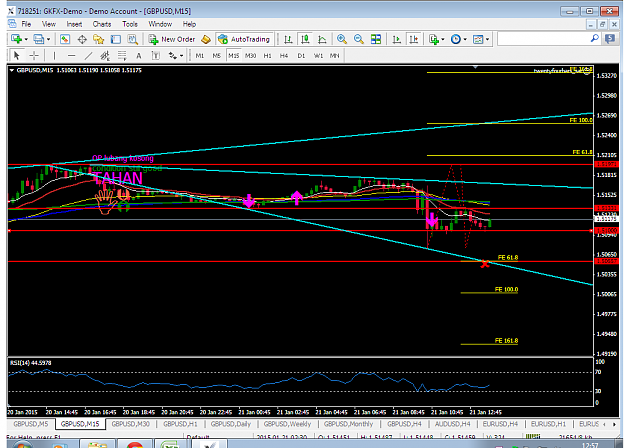Click the Templates icon
625x448 pixels.
478,39
